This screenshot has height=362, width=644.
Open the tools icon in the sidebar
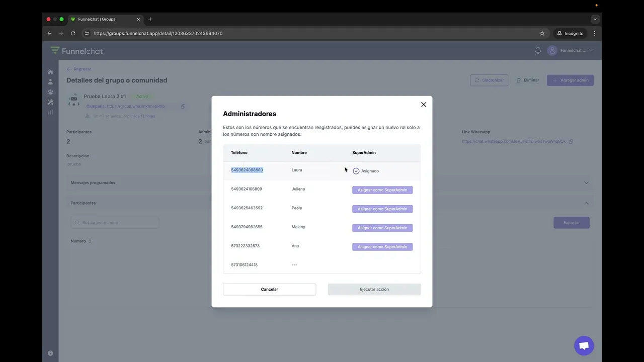coord(50,102)
